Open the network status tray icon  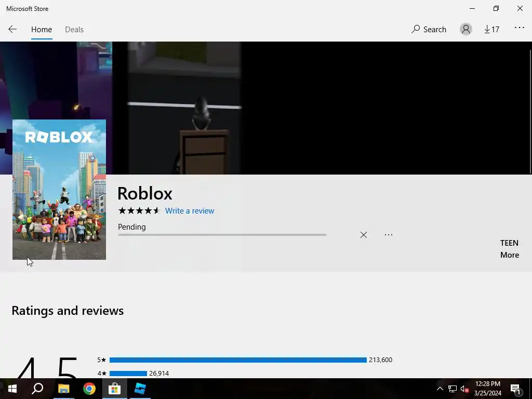pyautogui.click(x=453, y=389)
